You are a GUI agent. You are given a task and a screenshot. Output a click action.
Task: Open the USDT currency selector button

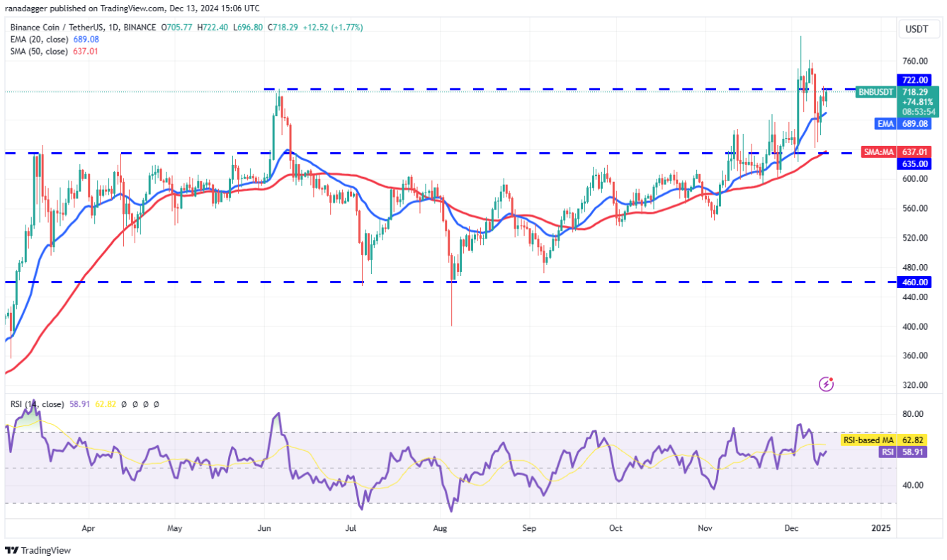(x=920, y=29)
